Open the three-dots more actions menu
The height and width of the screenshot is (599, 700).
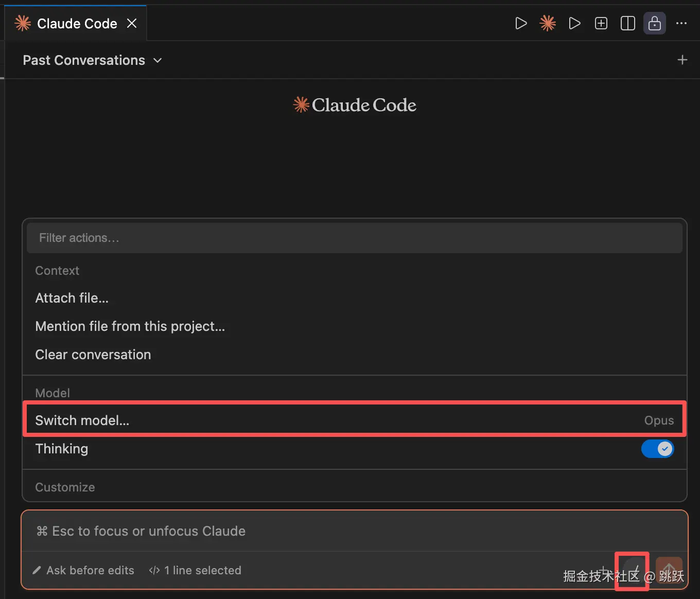pyautogui.click(x=681, y=23)
